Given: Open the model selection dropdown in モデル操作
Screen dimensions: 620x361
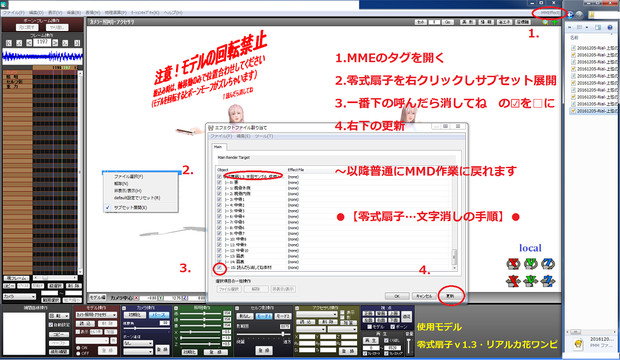Looking at the screenshot, I should coord(96,315).
